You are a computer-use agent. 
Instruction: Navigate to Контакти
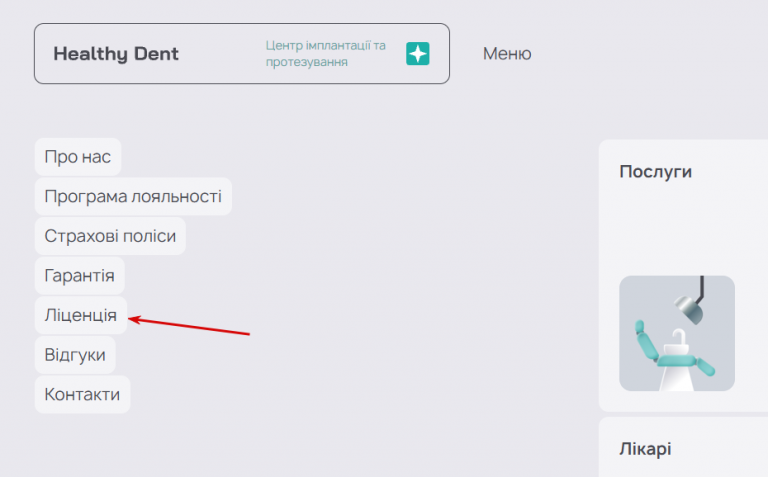click(x=82, y=395)
